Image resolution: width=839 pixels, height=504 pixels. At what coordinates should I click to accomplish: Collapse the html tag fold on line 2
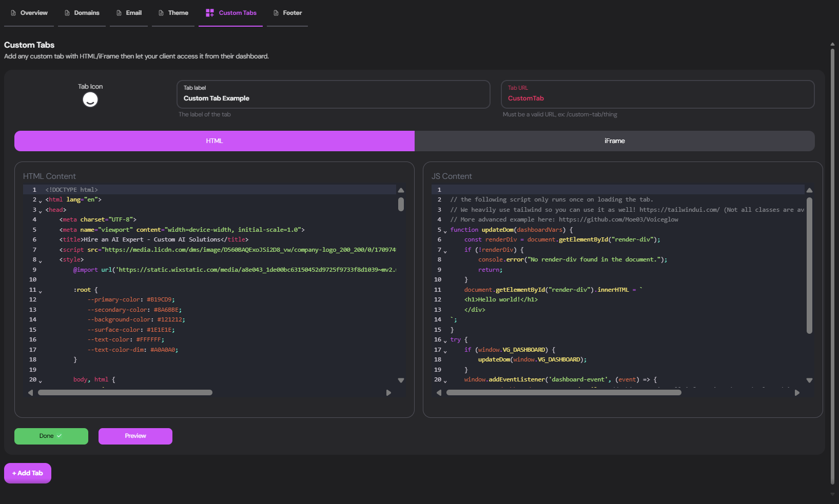pyautogui.click(x=41, y=200)
